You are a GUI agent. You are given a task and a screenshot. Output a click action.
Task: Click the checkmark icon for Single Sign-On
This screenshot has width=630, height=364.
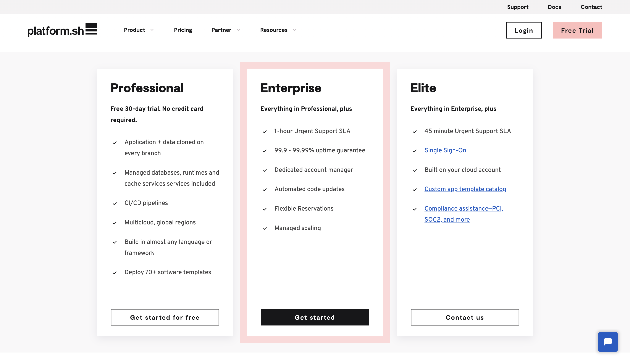pyautogui.click(x=415, y=150)
